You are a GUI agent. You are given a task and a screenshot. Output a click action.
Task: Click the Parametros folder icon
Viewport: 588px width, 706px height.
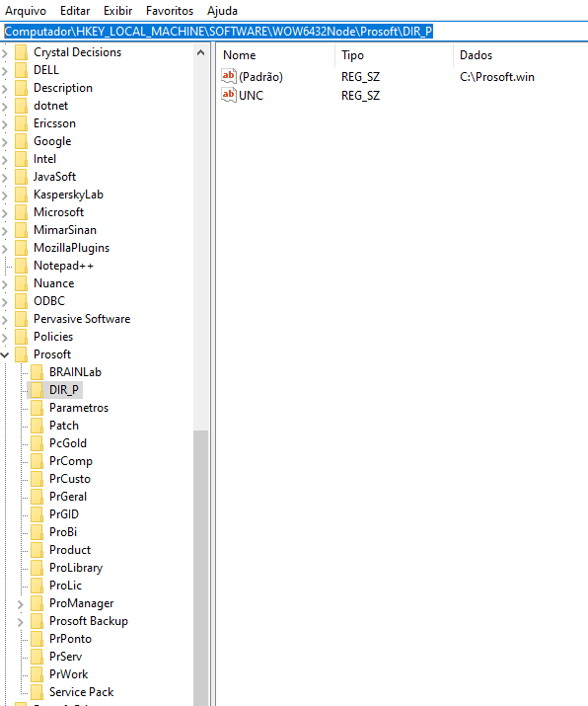37,408
